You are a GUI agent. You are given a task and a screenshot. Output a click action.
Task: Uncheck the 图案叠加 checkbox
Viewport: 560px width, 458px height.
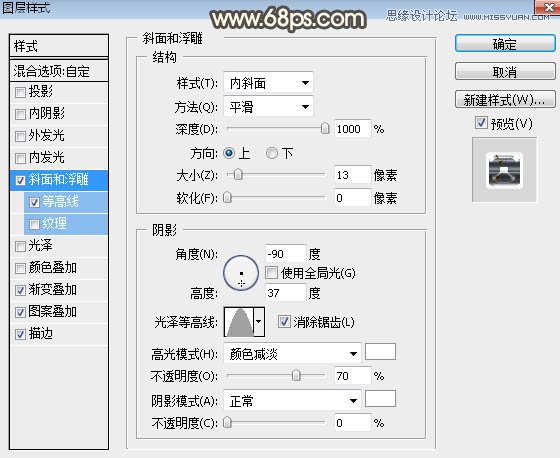[x=20, y=312]
